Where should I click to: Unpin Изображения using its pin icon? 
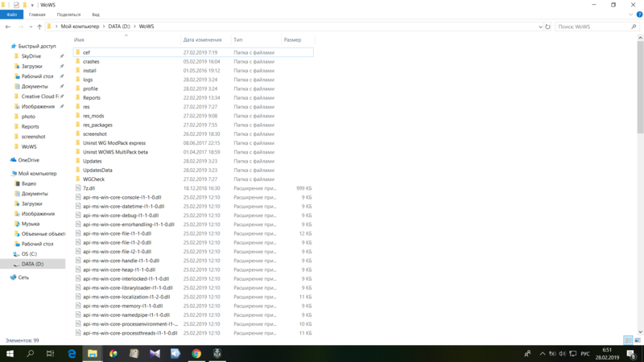(62, 107)
